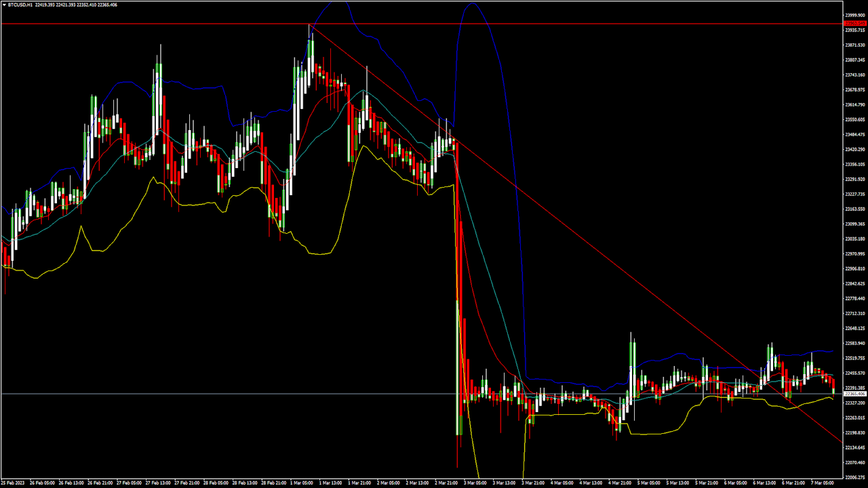Screen dimensions: 868x488
Task: Select the red horizontal resistance line
Action: coord(420,24)
